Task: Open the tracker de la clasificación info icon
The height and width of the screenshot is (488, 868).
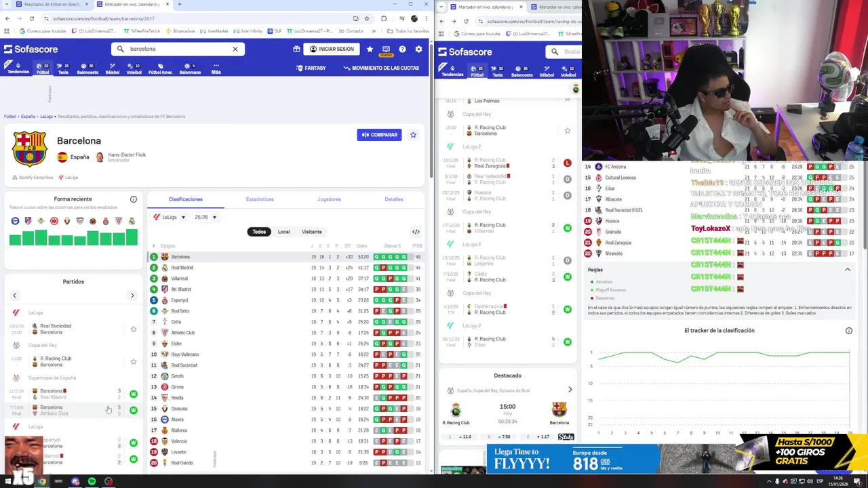Action: [x=849, y=331]
